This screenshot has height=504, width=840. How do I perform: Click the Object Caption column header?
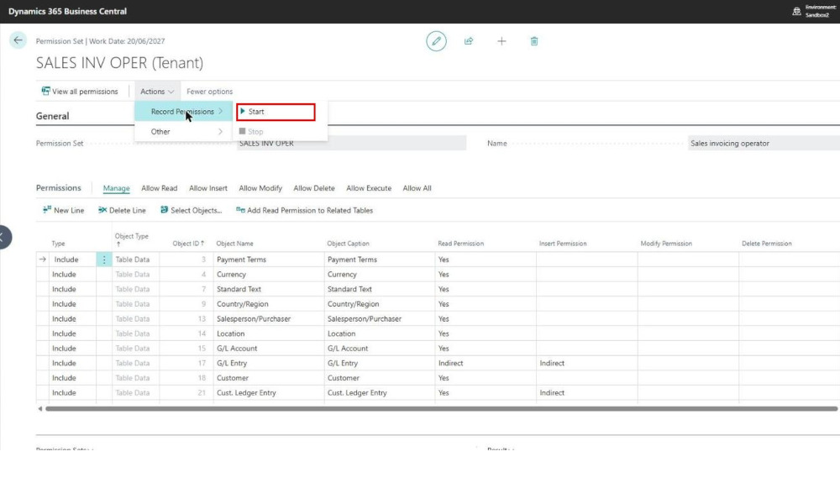click(x=348, y=244)
